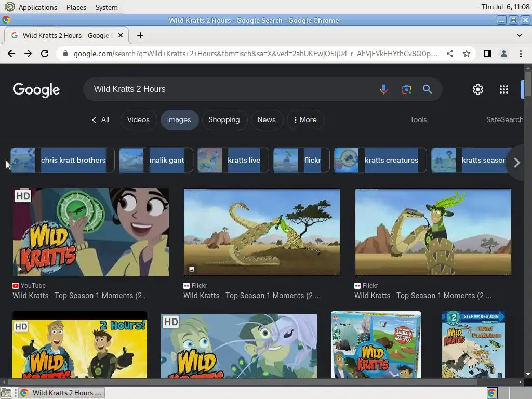Open the Google quick settings gear
532x399 pixels.
point(478,89)
